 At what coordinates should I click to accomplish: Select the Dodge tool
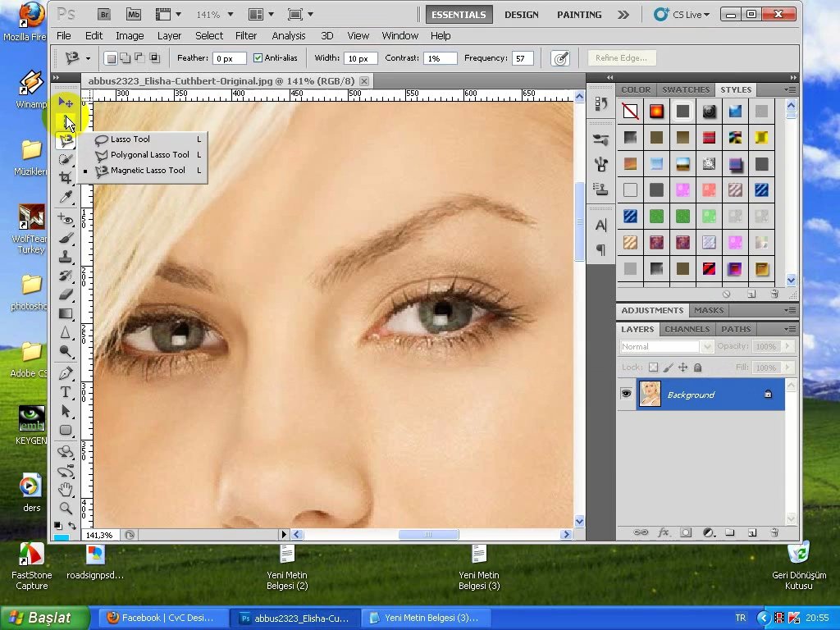66,351
